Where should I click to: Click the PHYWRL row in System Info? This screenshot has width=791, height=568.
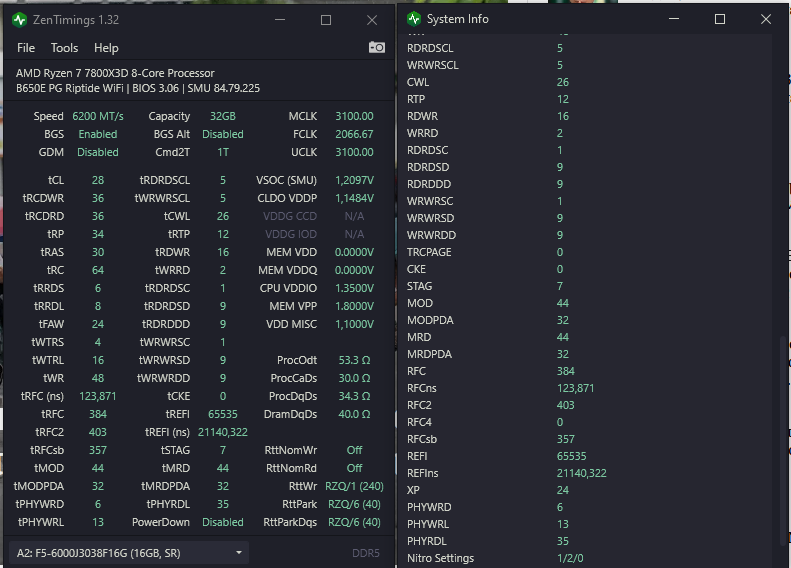tap(588, 524)
